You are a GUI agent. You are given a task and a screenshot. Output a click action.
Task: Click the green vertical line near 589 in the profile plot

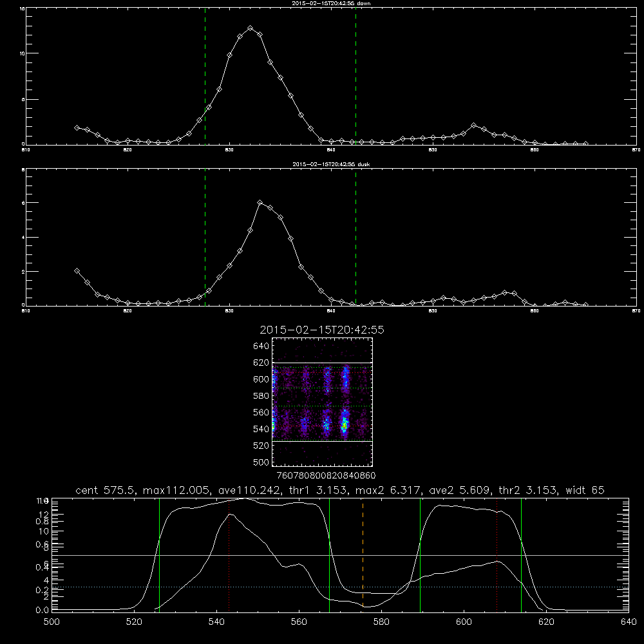coord(420,554)
